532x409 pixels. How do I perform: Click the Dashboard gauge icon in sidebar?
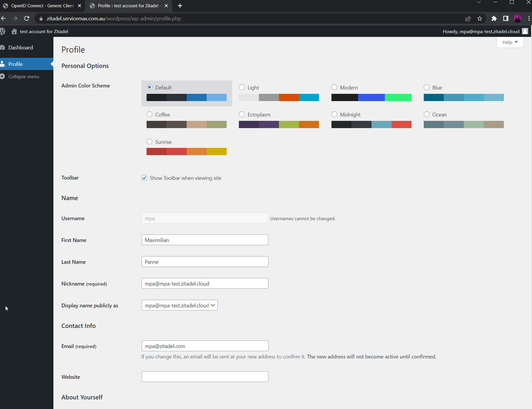click(3, 47)
